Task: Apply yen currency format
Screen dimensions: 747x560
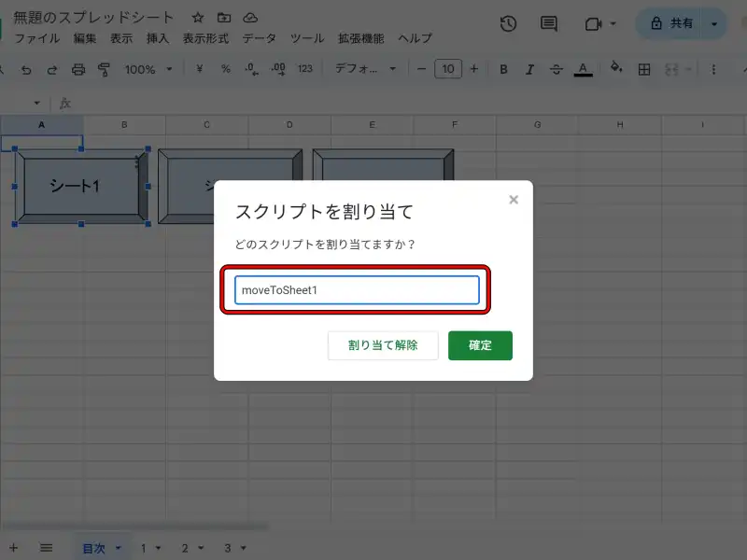Action: point(200,69)
